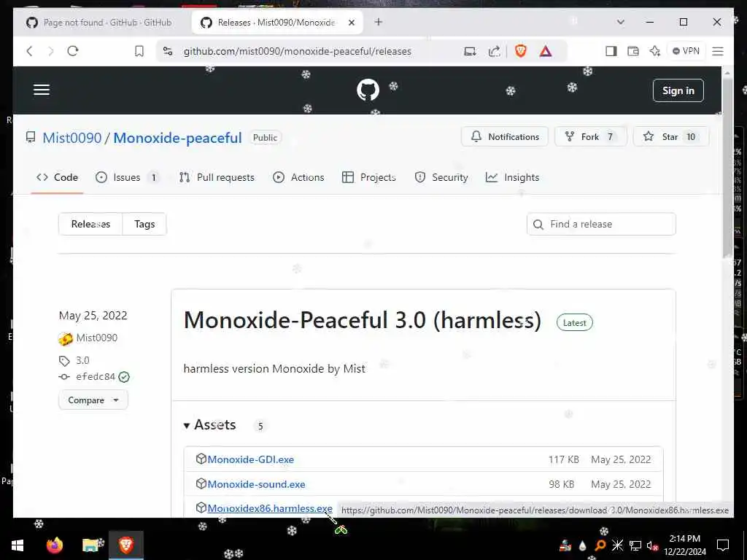Select the Releases view button

90,224
